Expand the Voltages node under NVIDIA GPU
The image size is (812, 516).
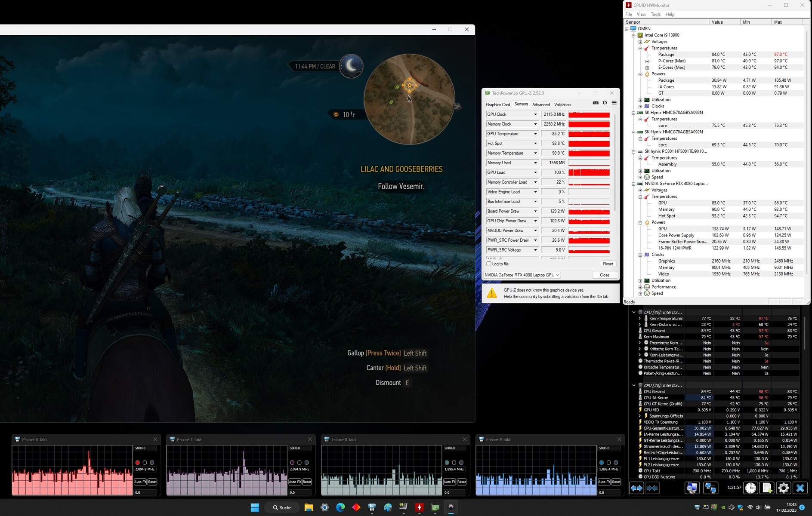[x=640, y=190]
